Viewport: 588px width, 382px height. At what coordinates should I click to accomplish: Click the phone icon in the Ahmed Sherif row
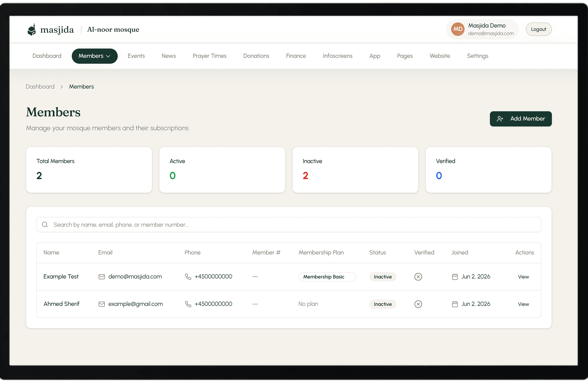(188, 304)
